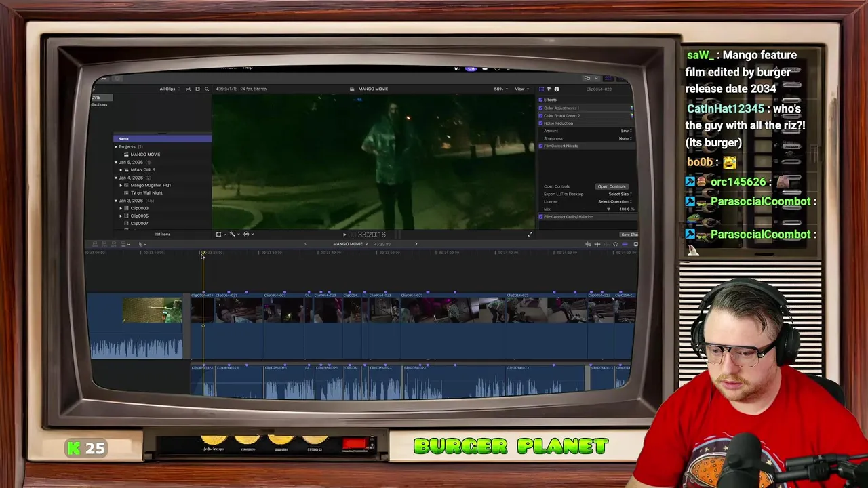Select Clip0005 in the browser list
This screenshot has height=488, width=868.
(x=139, y=216)
